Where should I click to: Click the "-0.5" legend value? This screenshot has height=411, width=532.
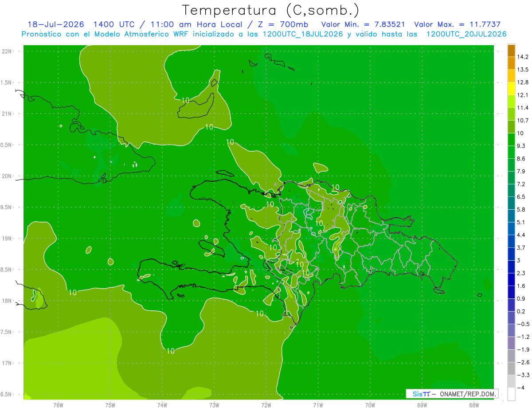pyautogui.click(x=523, y=324)
